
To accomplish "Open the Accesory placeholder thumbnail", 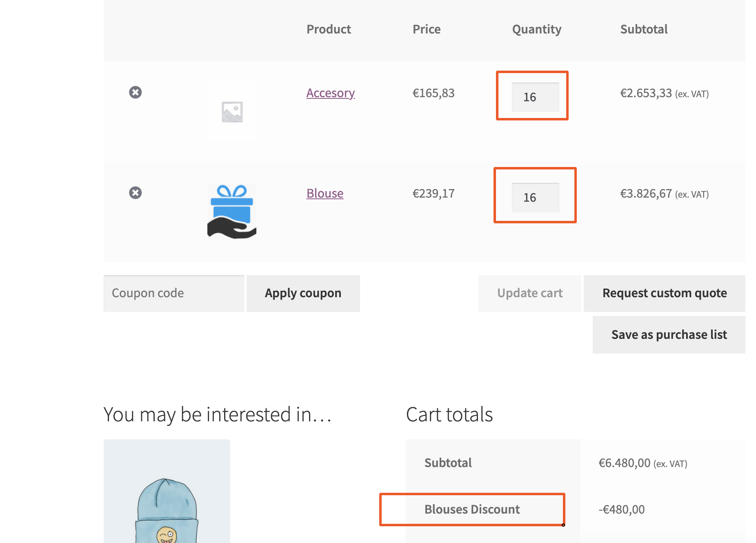I will coord(232,111).
